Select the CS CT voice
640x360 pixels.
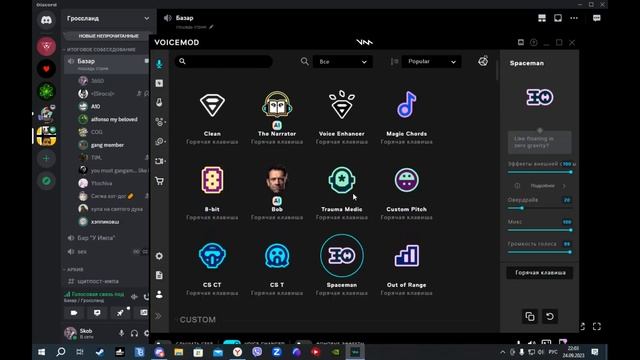pos(212,256)
